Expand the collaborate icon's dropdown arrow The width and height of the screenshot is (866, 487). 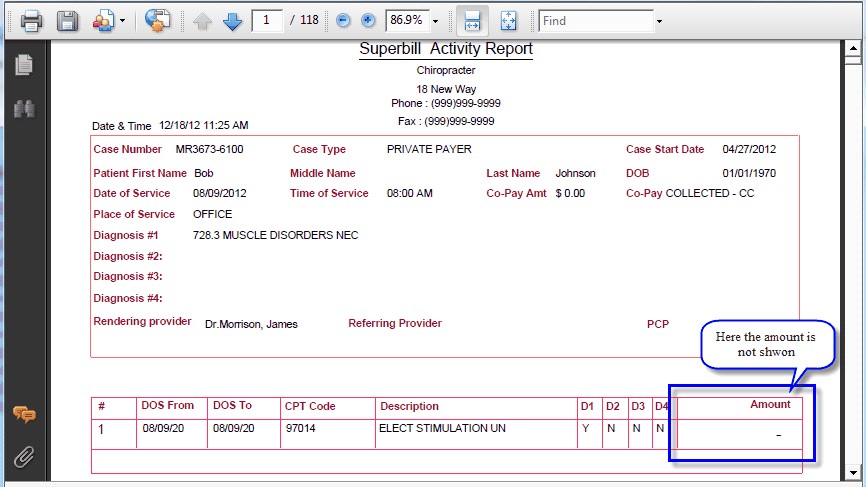(122, 20)
